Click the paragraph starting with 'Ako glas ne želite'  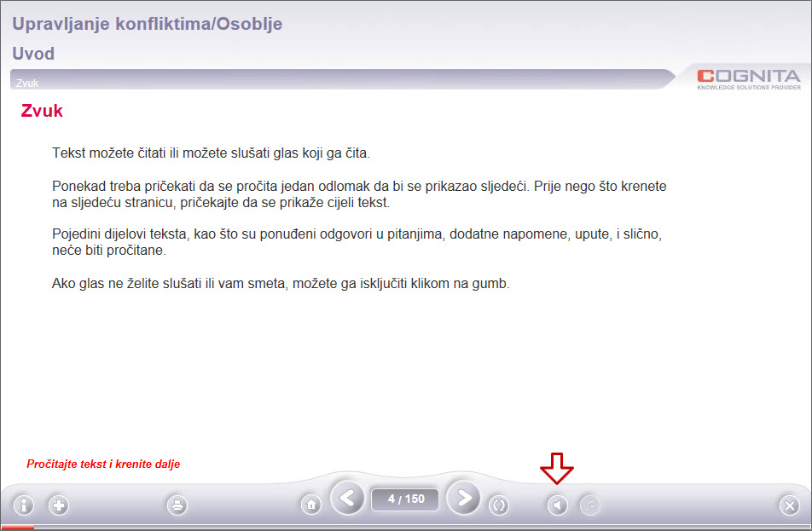[x=281, y=284]
